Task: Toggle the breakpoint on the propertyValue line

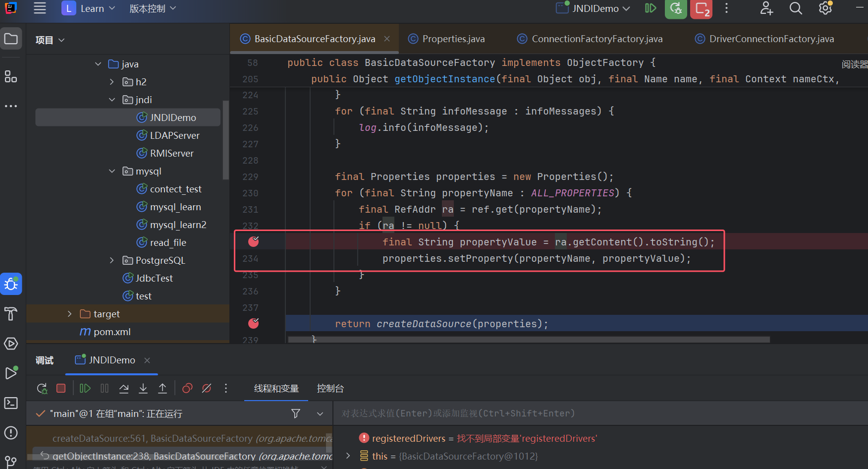Action: [254, 241]
